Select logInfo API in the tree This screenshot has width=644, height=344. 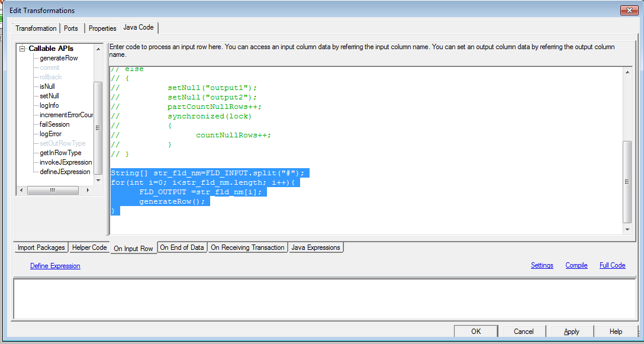(49, 105)
